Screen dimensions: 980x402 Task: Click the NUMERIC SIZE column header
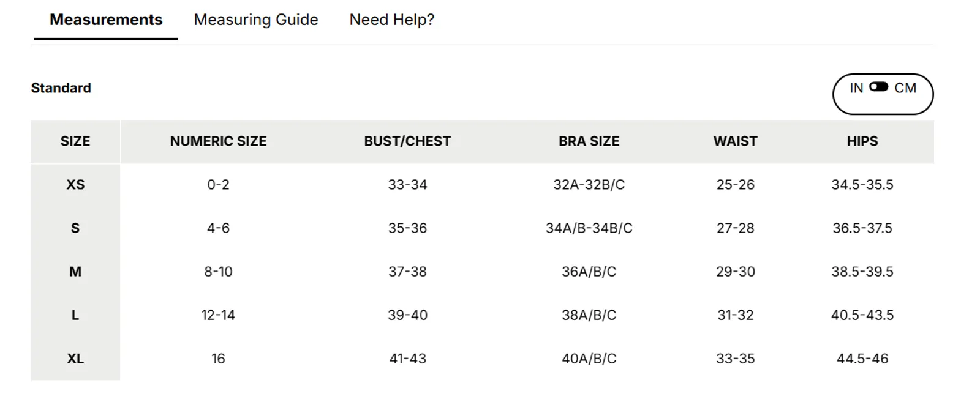pos(218,141)
